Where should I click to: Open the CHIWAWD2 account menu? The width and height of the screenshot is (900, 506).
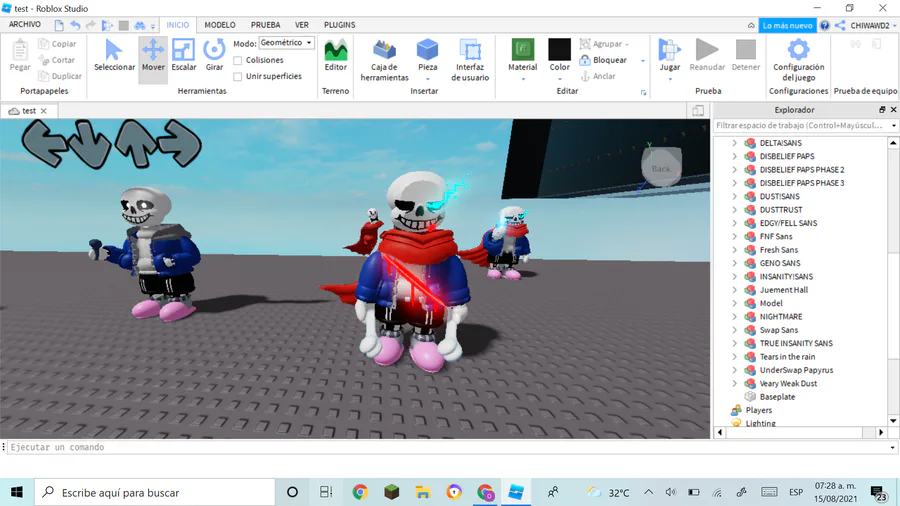(x=873, y=25)
